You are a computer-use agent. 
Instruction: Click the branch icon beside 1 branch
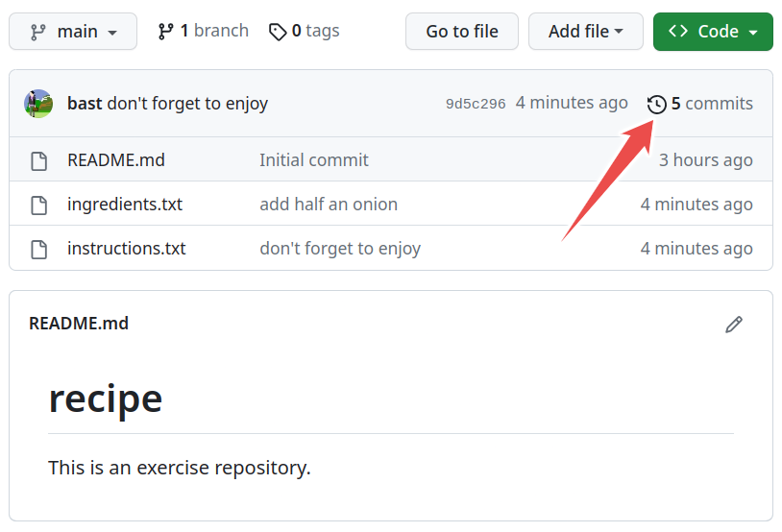(165, 32)
